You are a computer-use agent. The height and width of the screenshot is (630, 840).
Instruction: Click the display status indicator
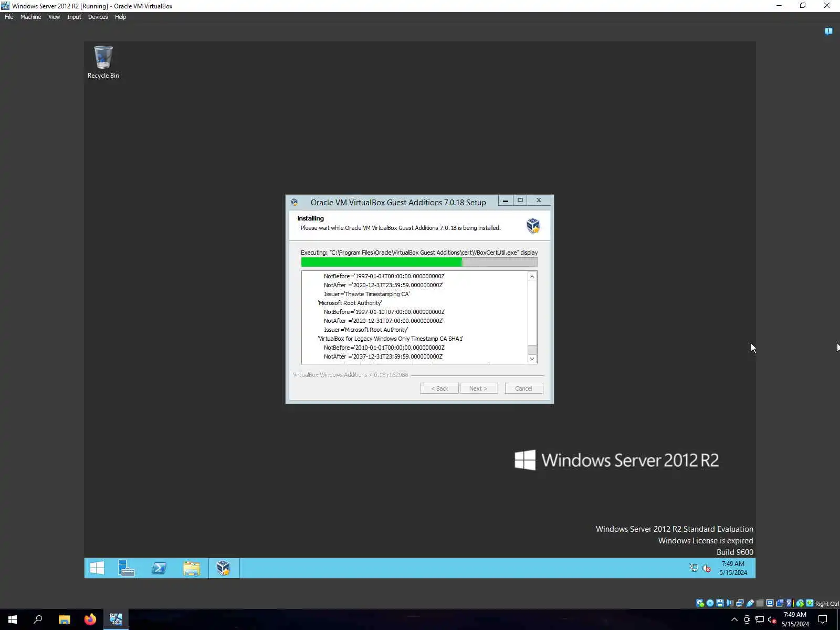tap(770, 603)
